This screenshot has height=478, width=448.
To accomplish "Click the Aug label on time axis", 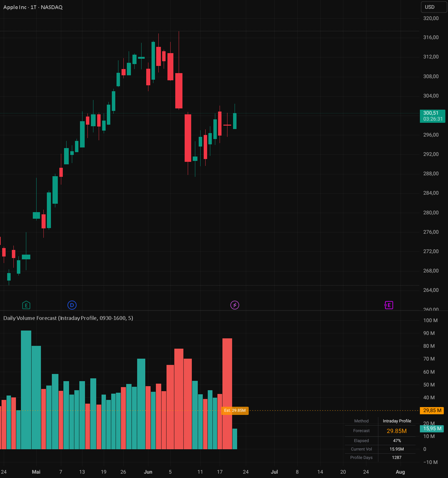I will pos(400,472).
